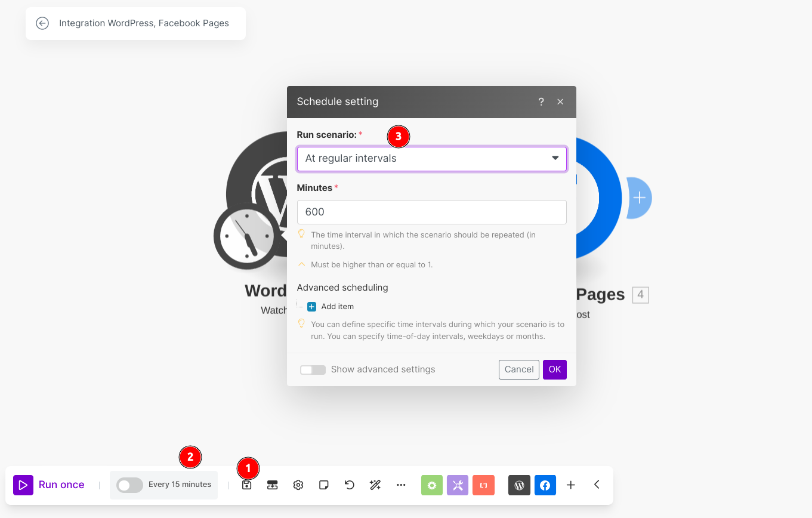
Task: Enable the Every 15 minutes scheduling toggle
Action: (x=129, y=485)
